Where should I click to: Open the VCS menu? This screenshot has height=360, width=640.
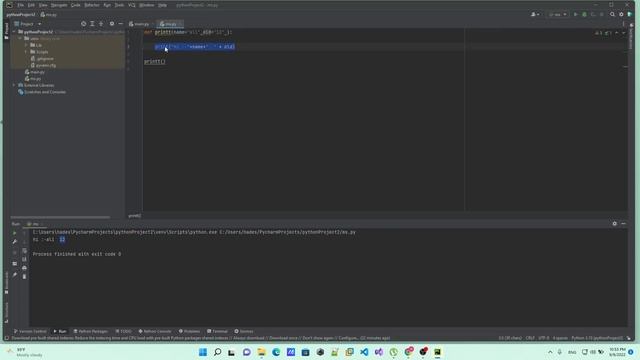131,5
